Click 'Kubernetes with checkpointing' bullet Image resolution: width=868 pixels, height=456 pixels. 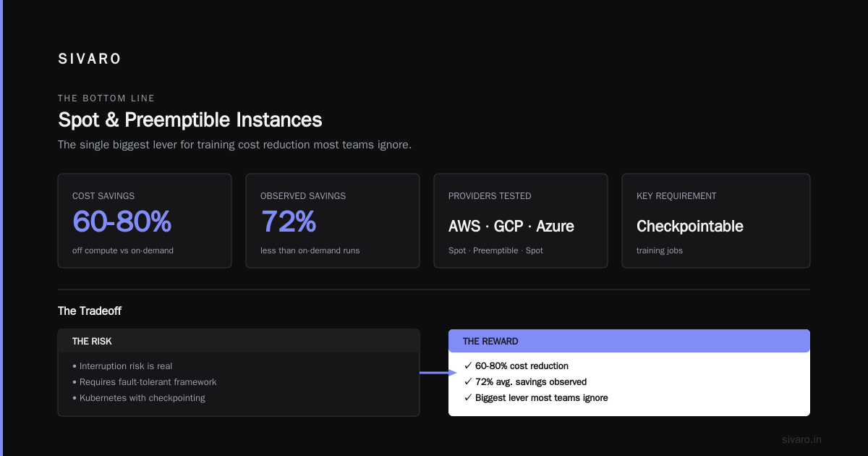tap(139, 398)
